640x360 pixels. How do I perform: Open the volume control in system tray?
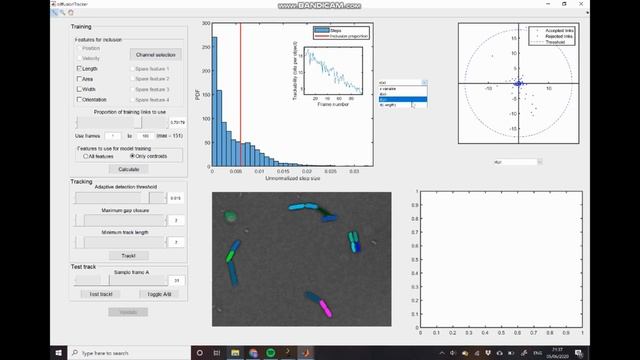pos(453,353)
